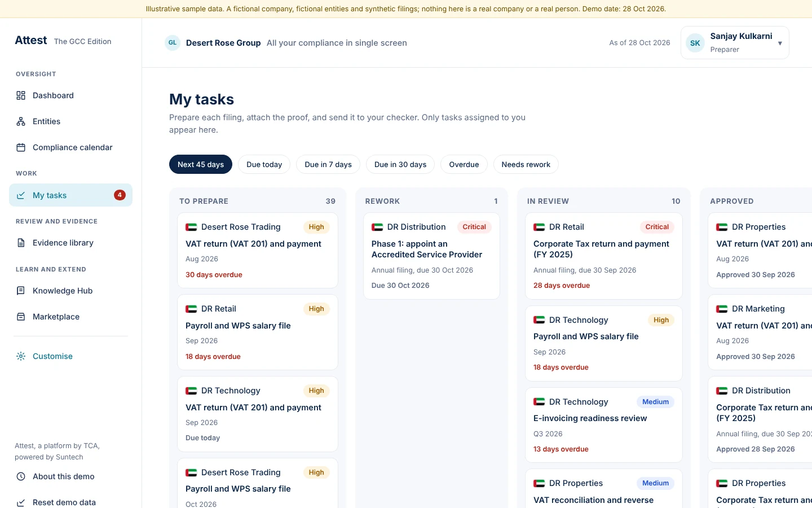
Task: Open the Desert Rose Trading VAT return card
Action: point(258,251)
